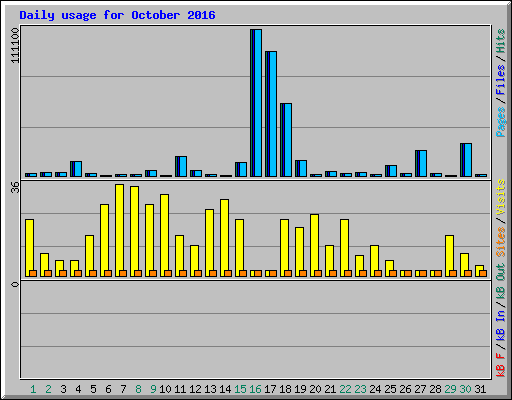Click the day '16' label on x-axis
The width and height of the screenshot is (512, 400).
255,389
